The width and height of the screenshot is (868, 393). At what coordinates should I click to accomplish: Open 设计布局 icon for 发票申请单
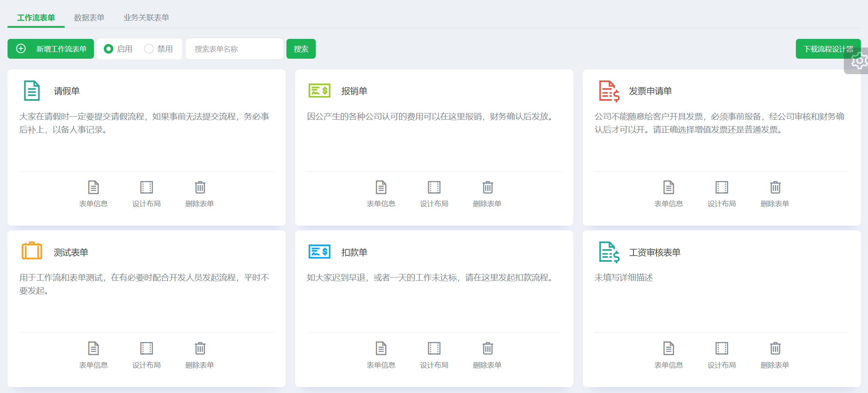click(722, 187)
